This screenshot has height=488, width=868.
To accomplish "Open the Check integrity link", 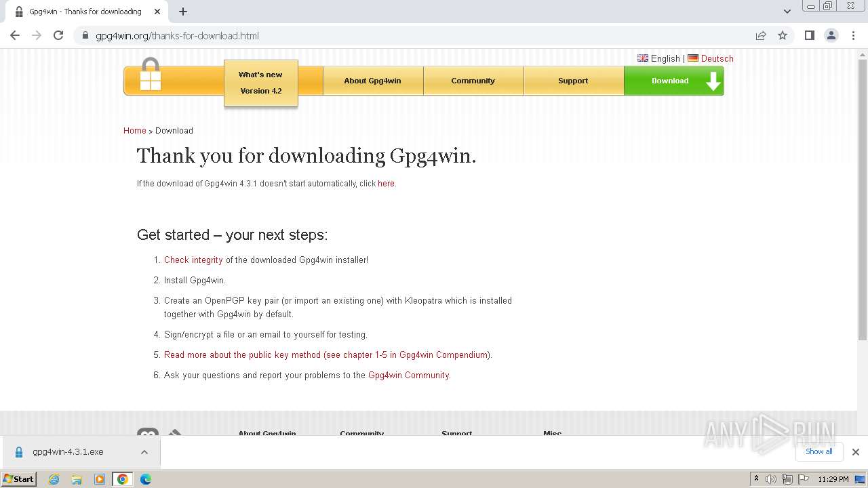I will click(193, 260).
